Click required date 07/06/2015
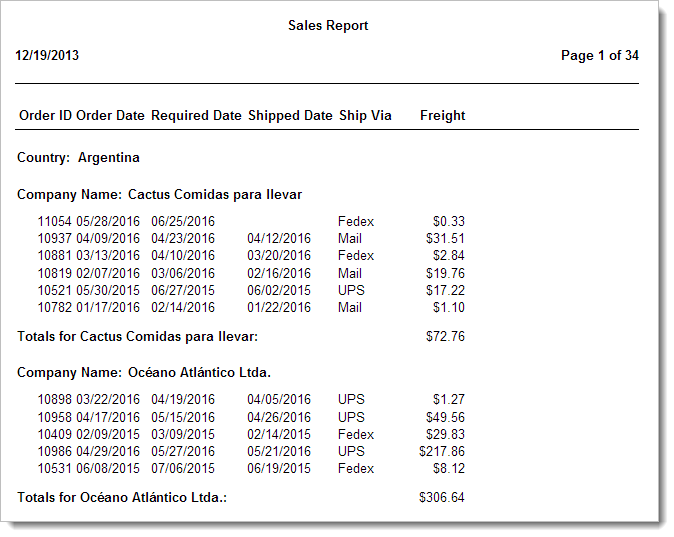 tap(183, 468)
